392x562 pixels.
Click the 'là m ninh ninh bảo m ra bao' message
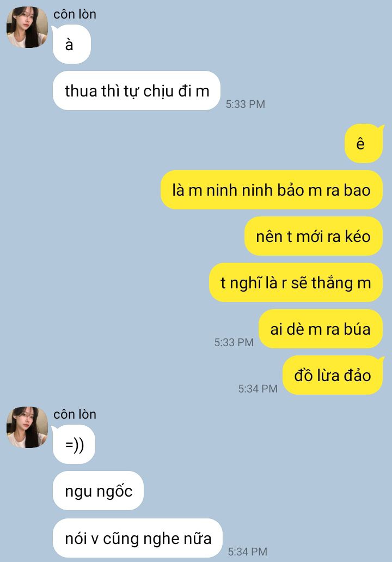pyautogui.click(x=271, y=190)
